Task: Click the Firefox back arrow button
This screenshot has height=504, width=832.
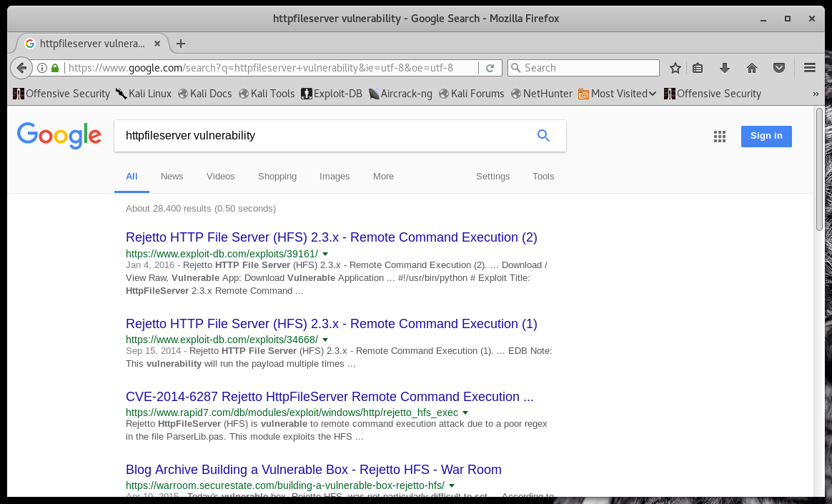Action: click(21, 68)
